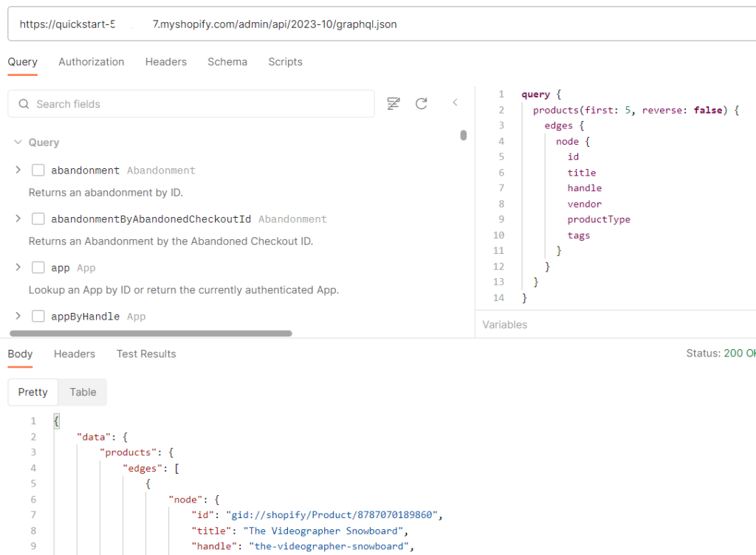Collapse the schema panel with left chevron
The image size is (756, 555).
pyautogui.click(x=455, y=103)
